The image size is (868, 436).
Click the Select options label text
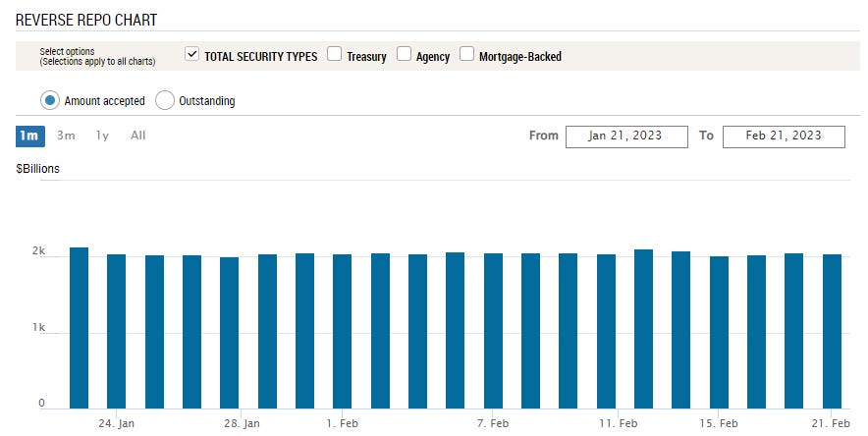[x=67, y=51]
